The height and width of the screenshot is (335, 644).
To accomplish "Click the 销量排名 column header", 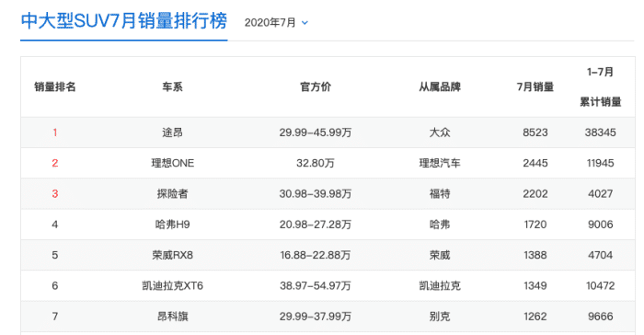I will 55,87.
